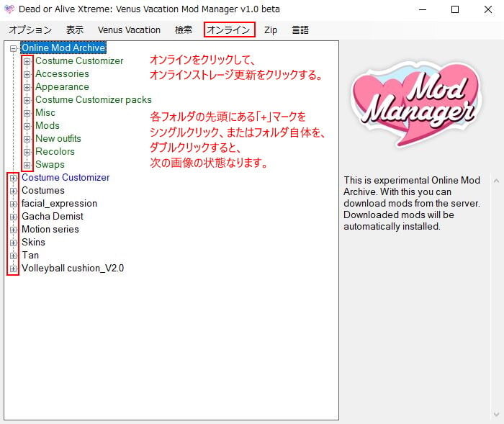Click the description panel scroll down arrow

[496, 415]
